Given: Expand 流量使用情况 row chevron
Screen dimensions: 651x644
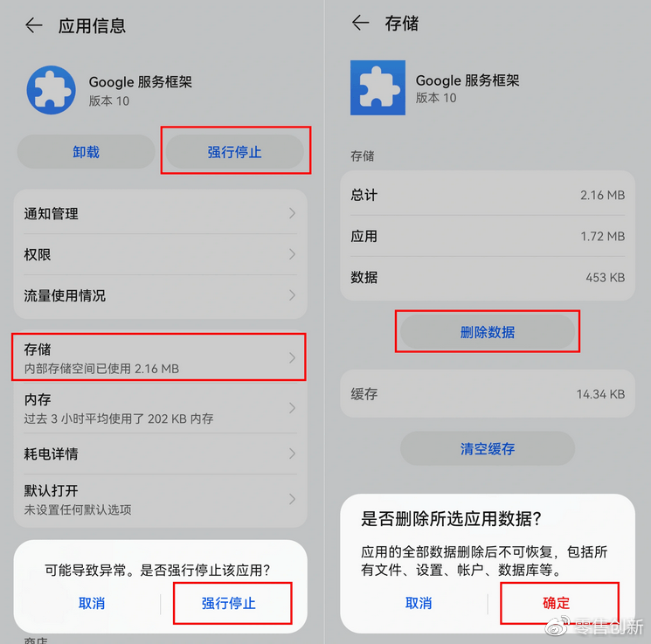Looking at the screenshot, I should click(292, 295).
